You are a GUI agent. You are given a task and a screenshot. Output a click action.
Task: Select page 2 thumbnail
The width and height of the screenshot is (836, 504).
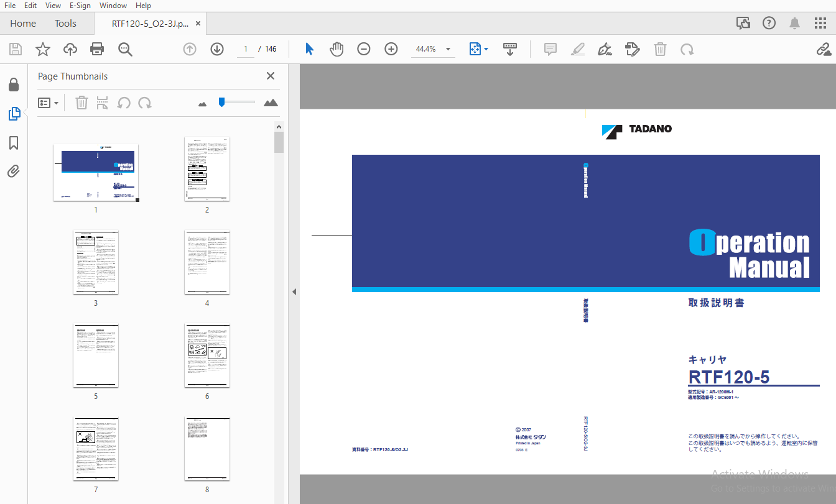207,169
